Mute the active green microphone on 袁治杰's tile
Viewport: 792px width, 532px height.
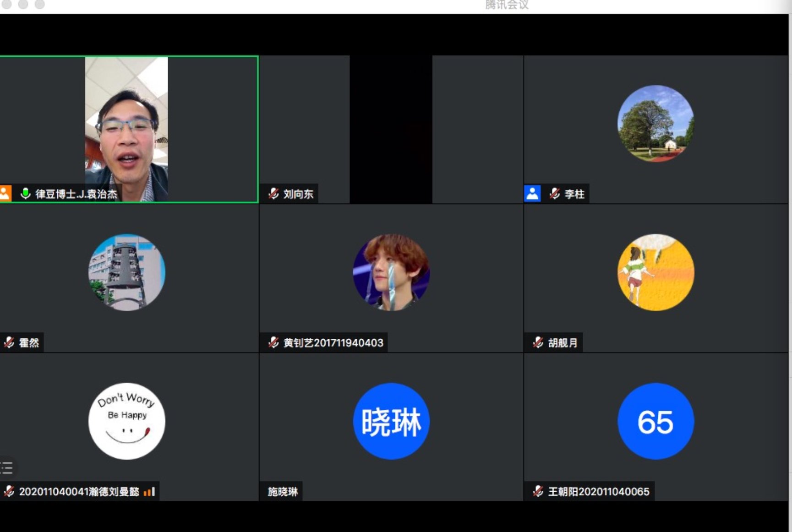click(25, 194)
